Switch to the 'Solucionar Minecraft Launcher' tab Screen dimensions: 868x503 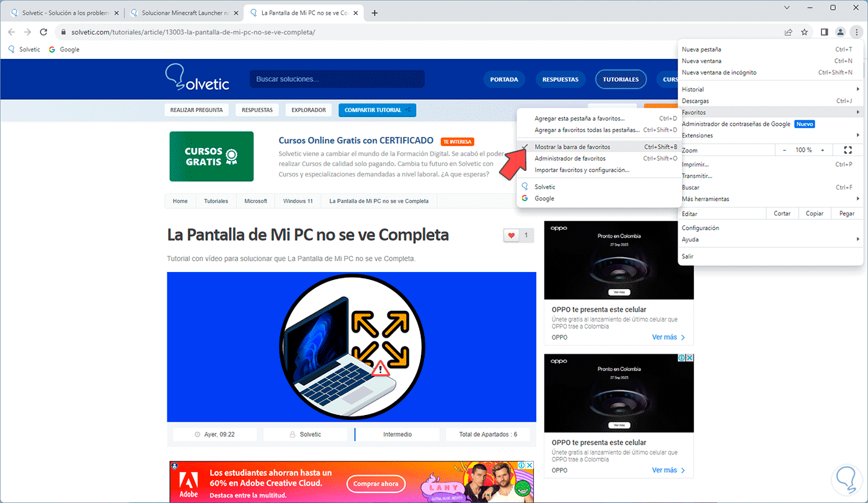pos(184,12)
